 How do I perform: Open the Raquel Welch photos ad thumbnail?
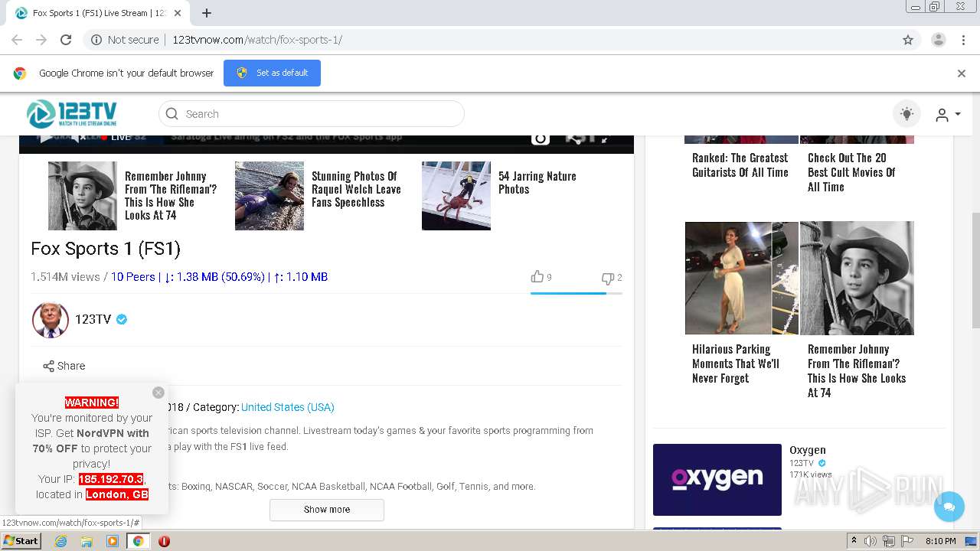pos(269,196)
